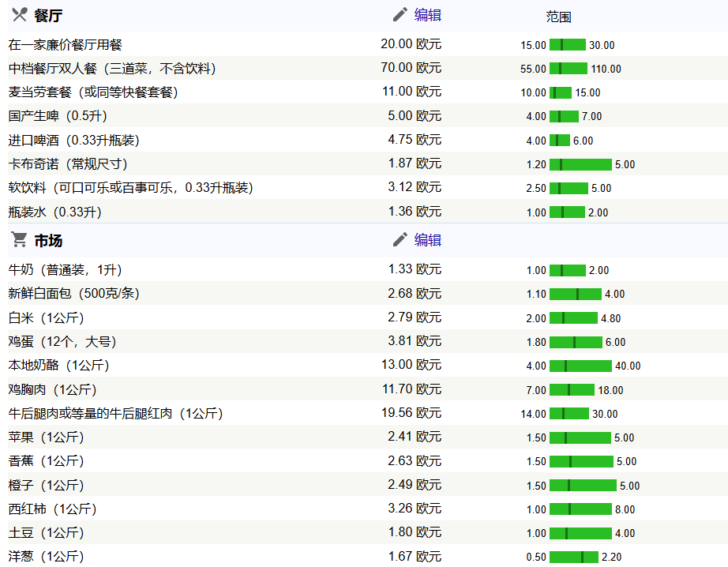Click the range bar for 中档餐厅双人餐
This screenshot has height=567, width=728.
tap(569, 69)
